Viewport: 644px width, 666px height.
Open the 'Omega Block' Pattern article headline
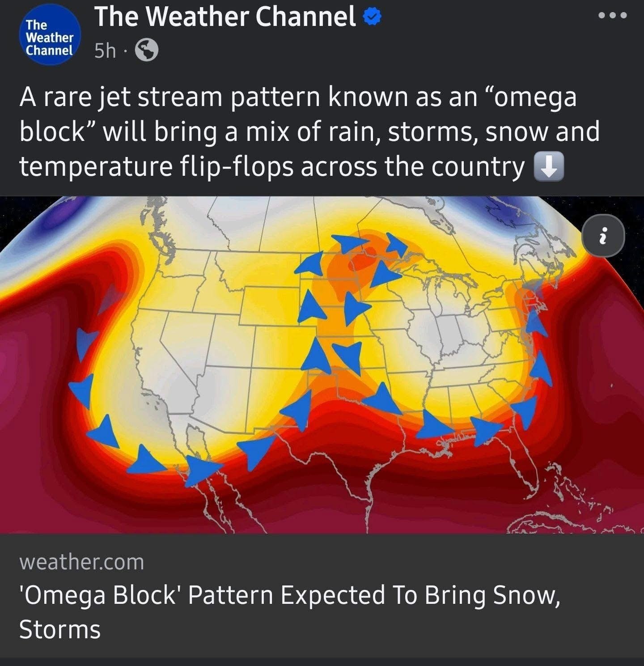290,612
